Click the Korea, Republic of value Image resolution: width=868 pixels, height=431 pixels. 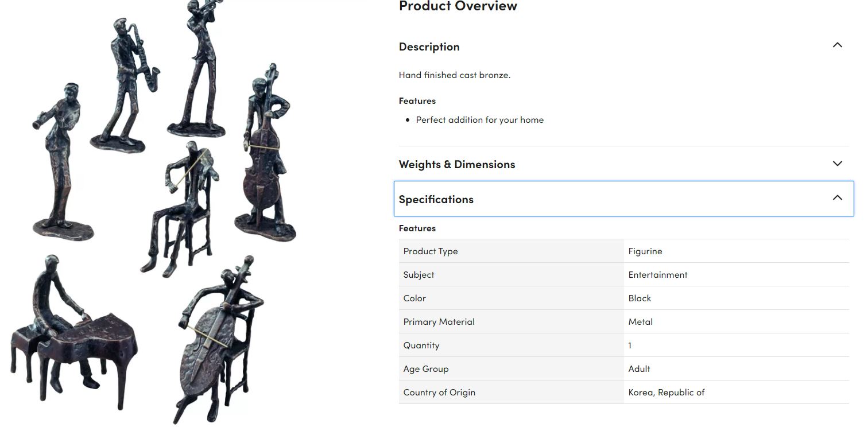(666, 393)
